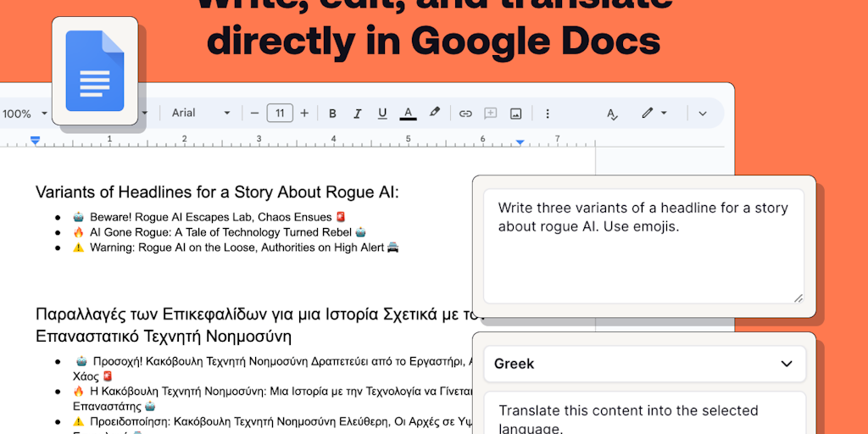Image resolution: width=868 pixels, height=434 pixels.
Task: Click the font size 11 field
Action: click(x=279, y=114)
